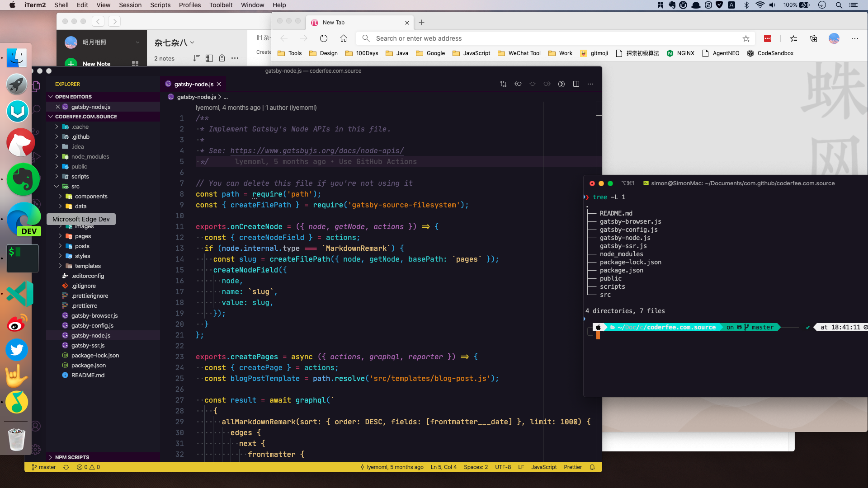Open notifications bell in status bar
Viewport: 868px width, 488px height.
tap(592, 467)
